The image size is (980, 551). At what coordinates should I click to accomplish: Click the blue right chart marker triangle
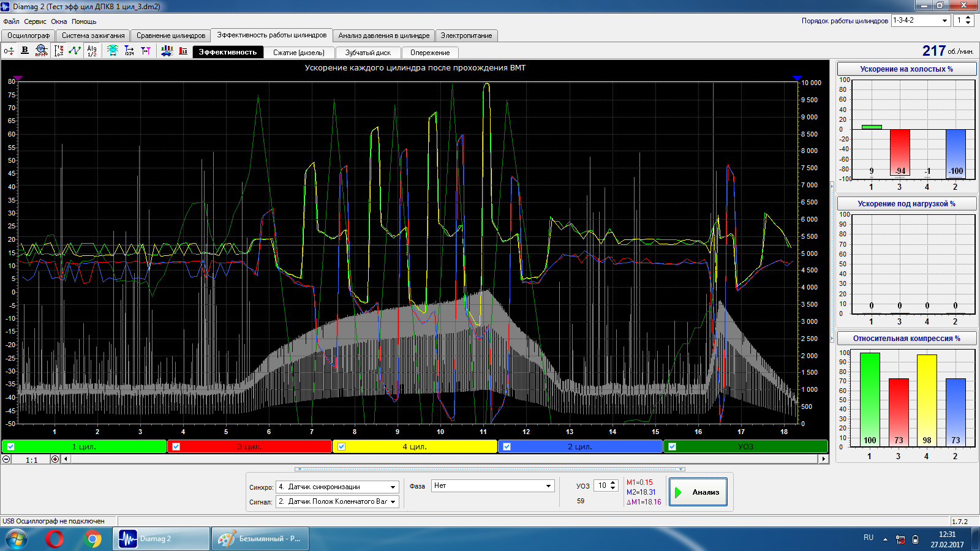tap(797, 78)
